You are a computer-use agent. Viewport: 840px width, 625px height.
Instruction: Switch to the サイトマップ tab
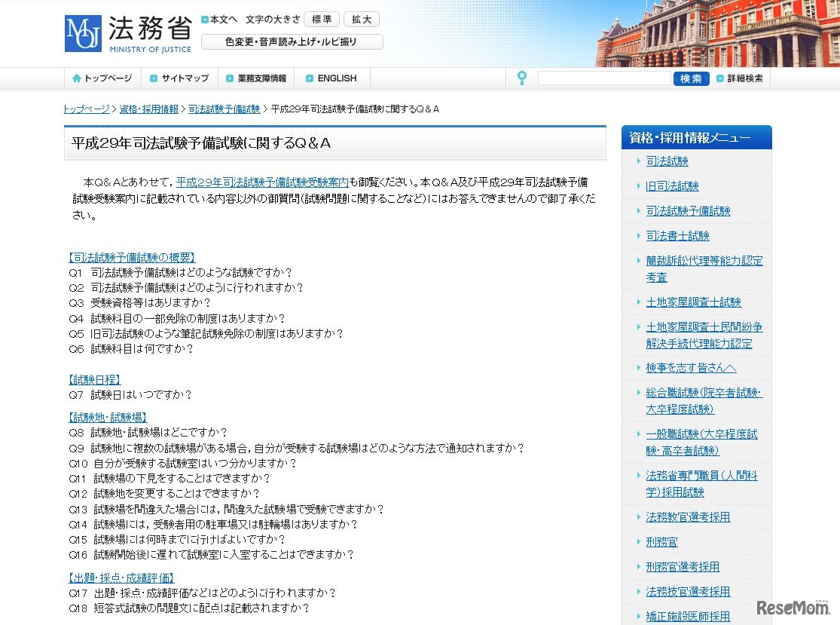179,78
